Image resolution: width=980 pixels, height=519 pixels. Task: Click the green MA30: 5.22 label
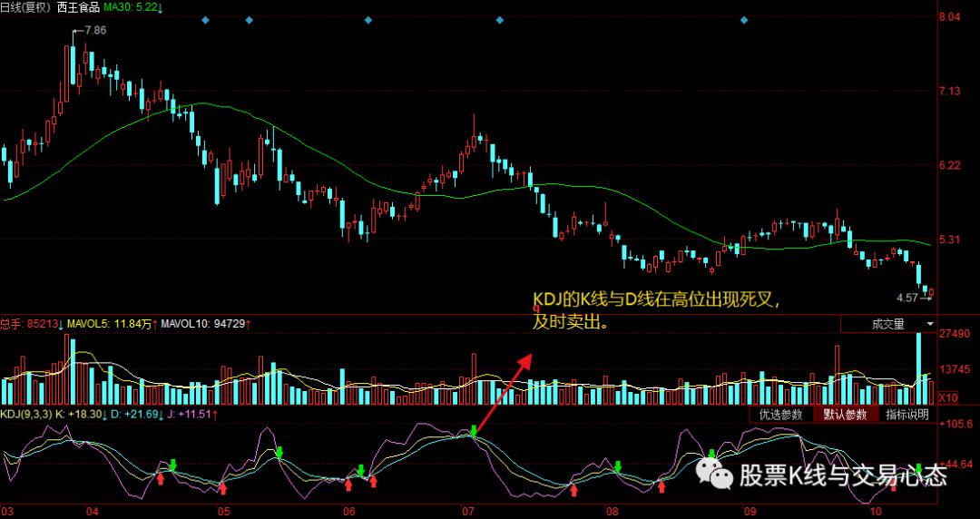(x=130, y=9)
